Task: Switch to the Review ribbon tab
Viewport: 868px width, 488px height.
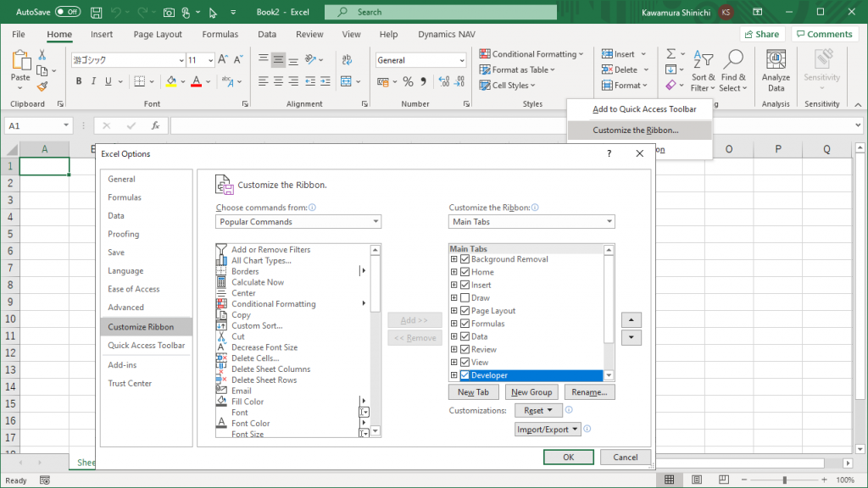Action: [309, 34]
